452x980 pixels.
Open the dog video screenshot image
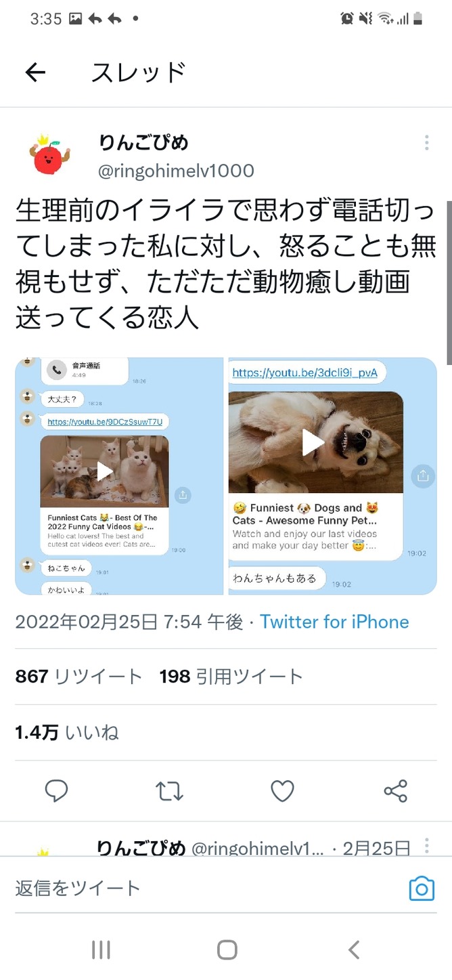[x=333, y=476]
